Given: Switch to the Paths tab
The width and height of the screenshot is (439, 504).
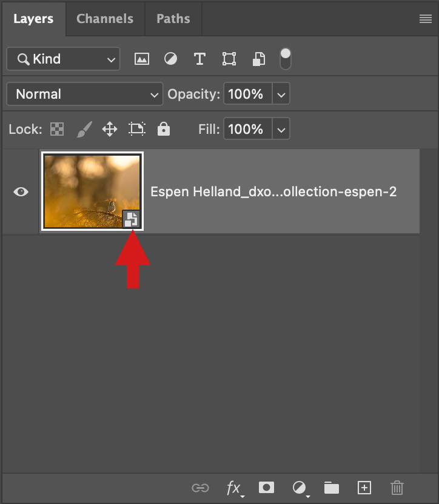Looking at the screenshot, I should click(173, 19).
